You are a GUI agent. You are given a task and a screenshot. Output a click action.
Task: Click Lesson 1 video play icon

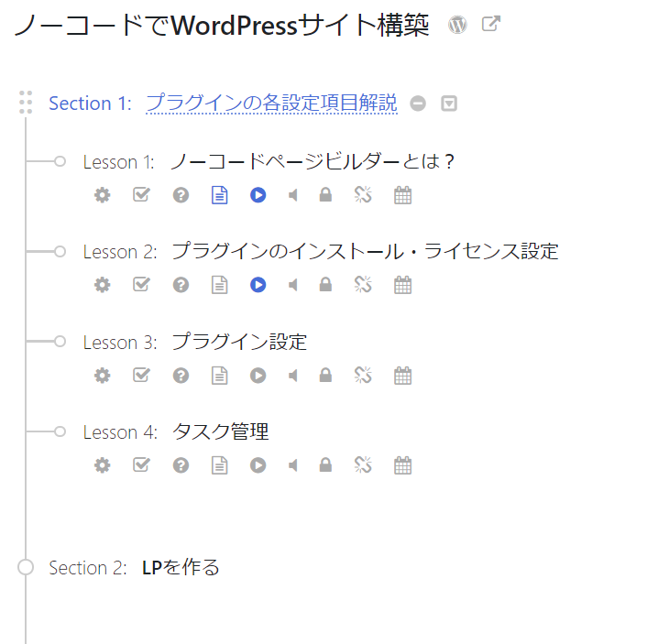(258, 195)
